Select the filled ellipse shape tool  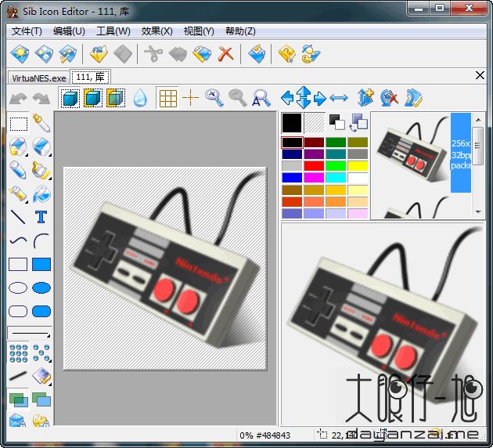coord(41,287)
